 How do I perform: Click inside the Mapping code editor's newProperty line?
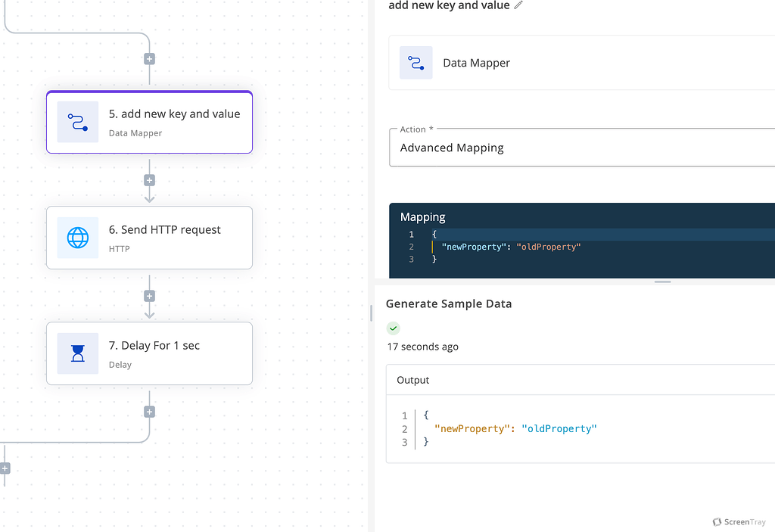coord(511,247)
